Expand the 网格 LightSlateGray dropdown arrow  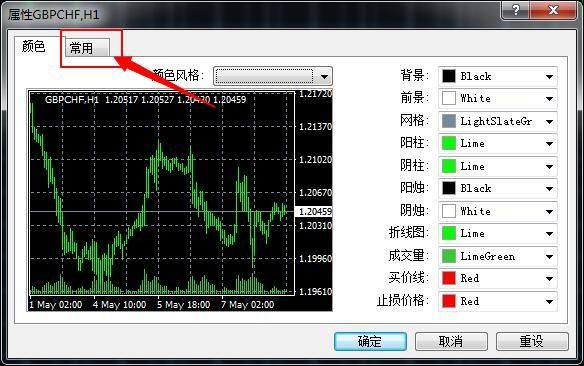pos(549,122)
